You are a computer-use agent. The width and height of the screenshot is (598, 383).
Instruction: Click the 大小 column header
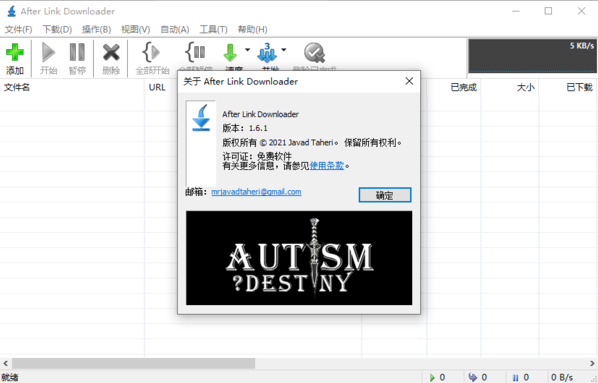pyautogui.click(x=510, y=87)
